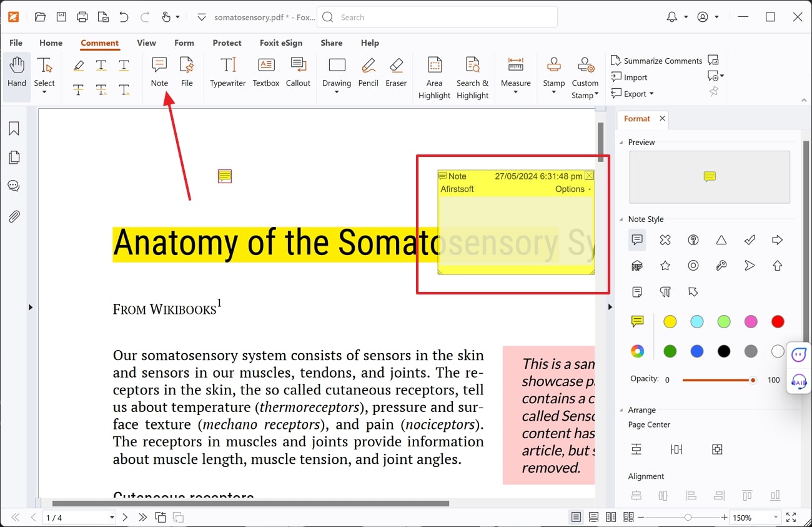Viewport: 812px width, 527px height.
Task: Switch to the Protect tab
Action: (x=227, y=43)
